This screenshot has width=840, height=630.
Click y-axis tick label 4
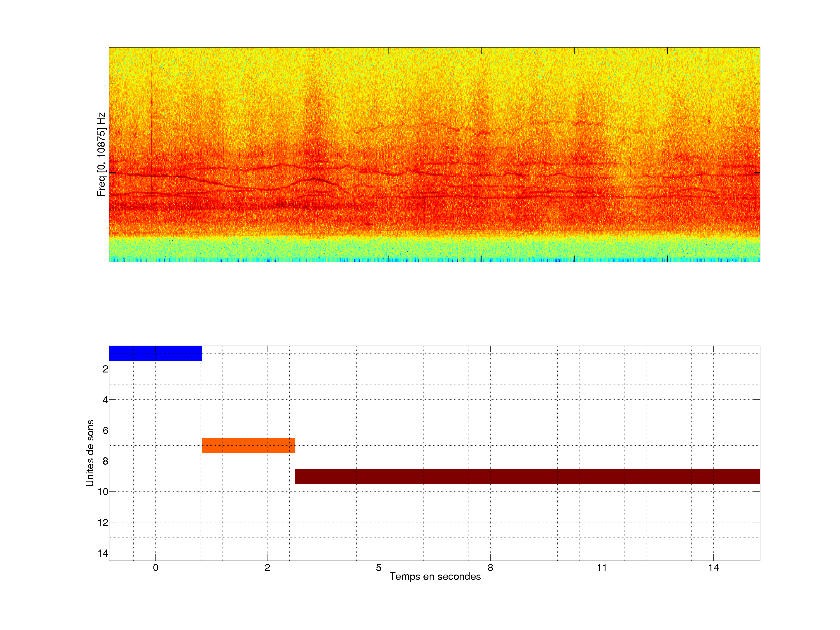[105, 400]
